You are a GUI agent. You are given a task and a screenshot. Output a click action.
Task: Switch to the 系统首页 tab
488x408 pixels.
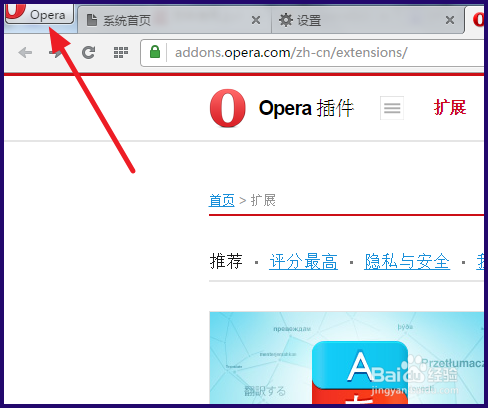[x=174, y=20]
